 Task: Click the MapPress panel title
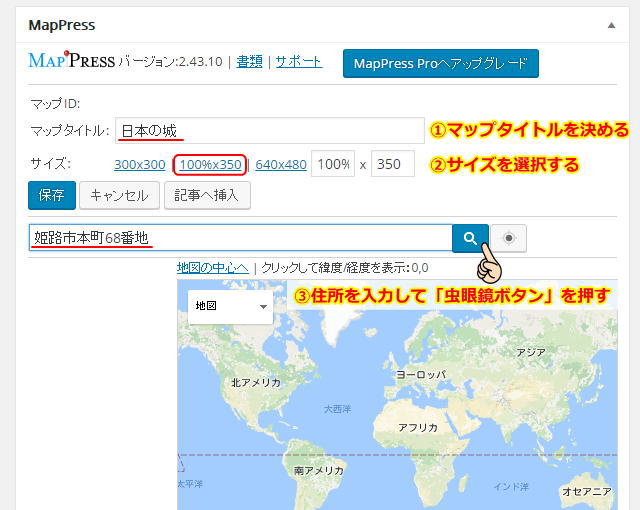coord(62,25)
